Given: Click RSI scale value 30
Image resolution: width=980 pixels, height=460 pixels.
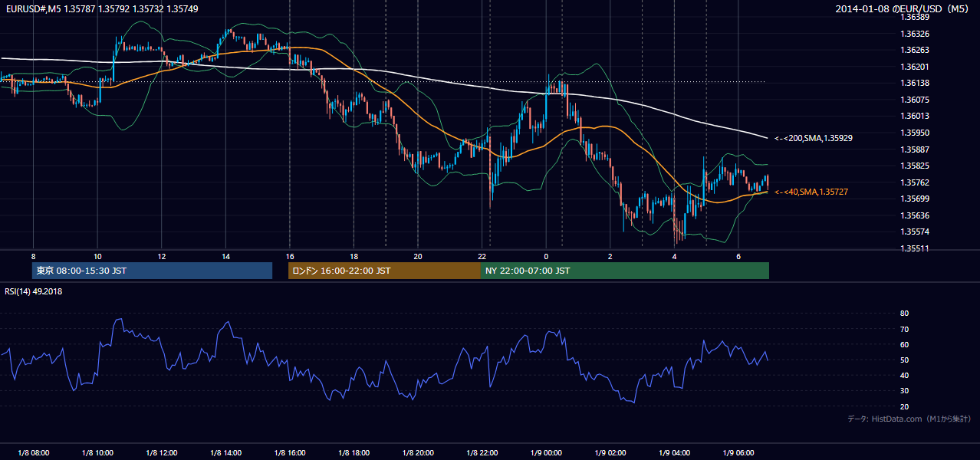Looking at the screenshot, I should click(x=904, y=391).
